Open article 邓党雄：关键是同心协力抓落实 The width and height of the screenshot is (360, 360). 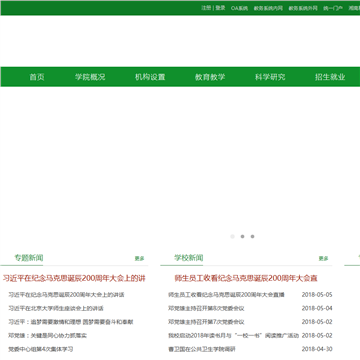(48, 335)
